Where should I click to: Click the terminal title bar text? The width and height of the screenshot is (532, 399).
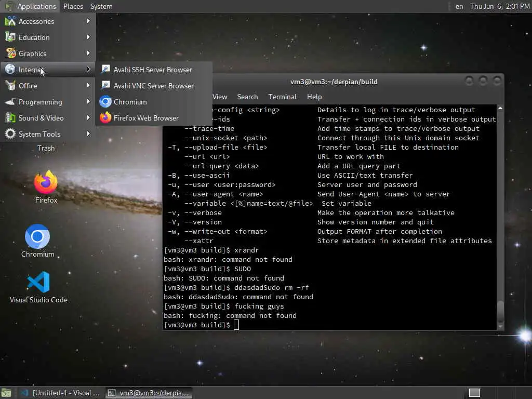[x=334, y=82]
